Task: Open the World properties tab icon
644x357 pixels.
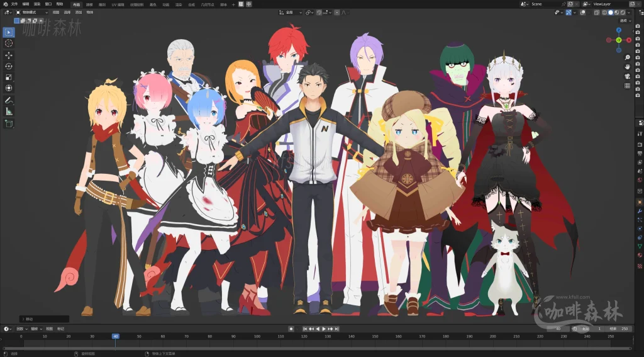Action: tap(640, 180)
